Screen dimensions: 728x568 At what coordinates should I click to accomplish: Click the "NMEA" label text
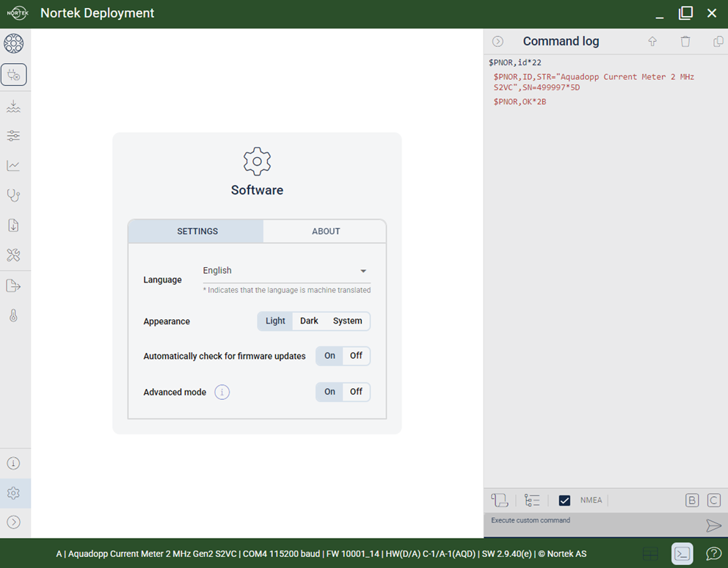coord(591,500)
